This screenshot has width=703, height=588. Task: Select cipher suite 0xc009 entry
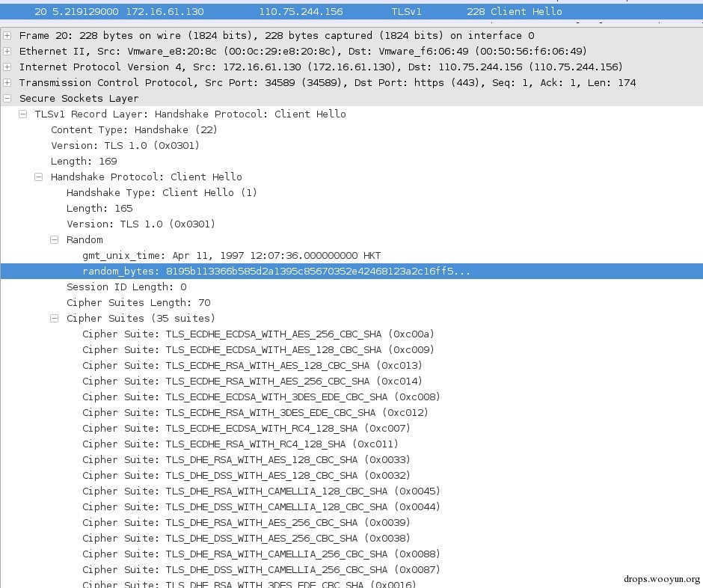point(258,349)
